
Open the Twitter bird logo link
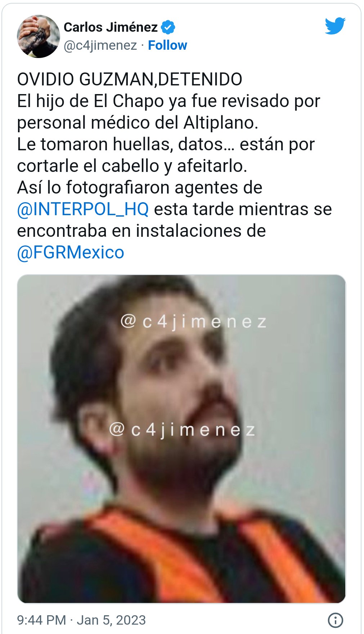point(335,26)
